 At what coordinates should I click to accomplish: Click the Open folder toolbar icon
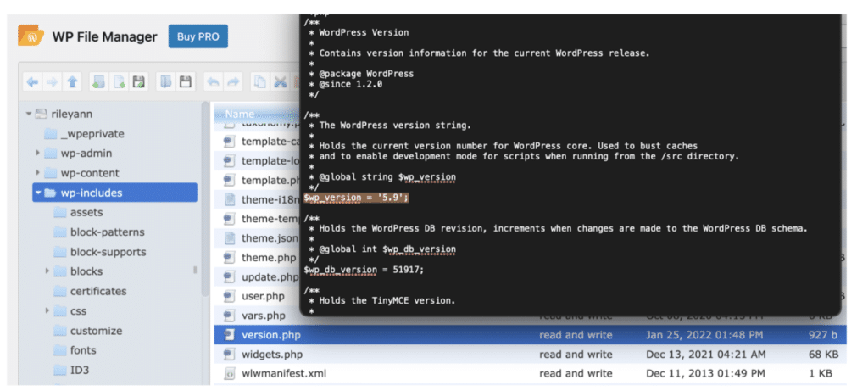coord(165,82)
